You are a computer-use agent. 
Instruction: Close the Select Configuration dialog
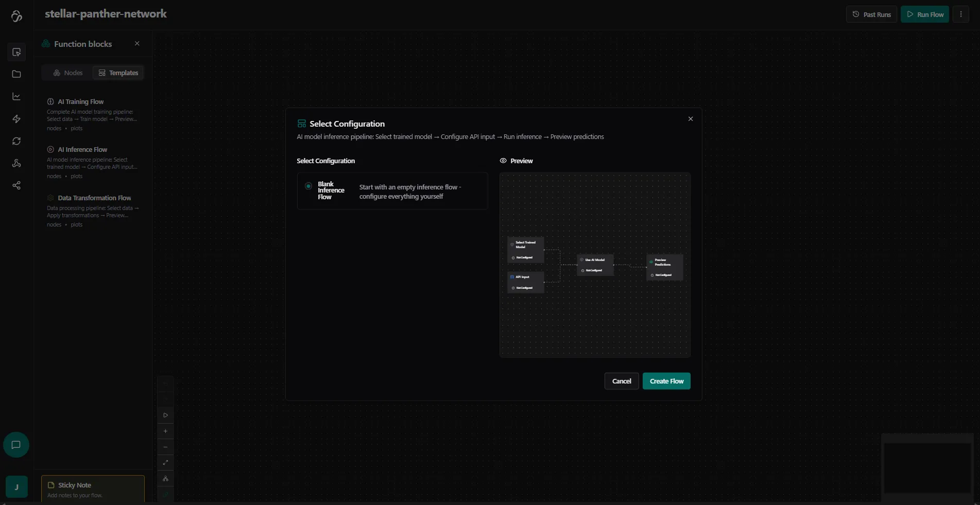tap(691, 119)
